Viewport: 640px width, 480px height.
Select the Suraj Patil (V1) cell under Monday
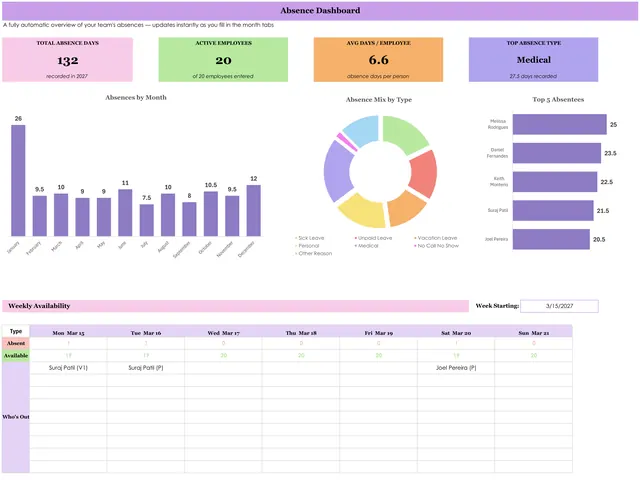68,368
